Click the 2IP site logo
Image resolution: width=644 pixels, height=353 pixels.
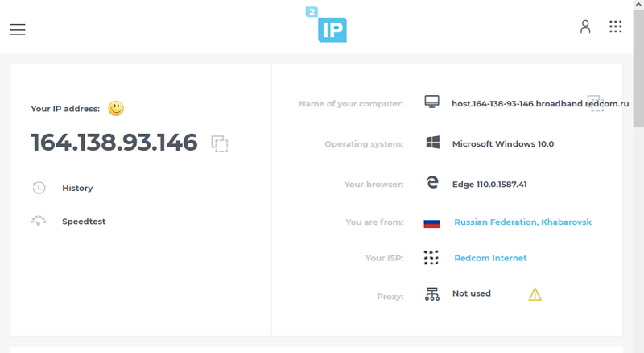(x=328, y=26)
